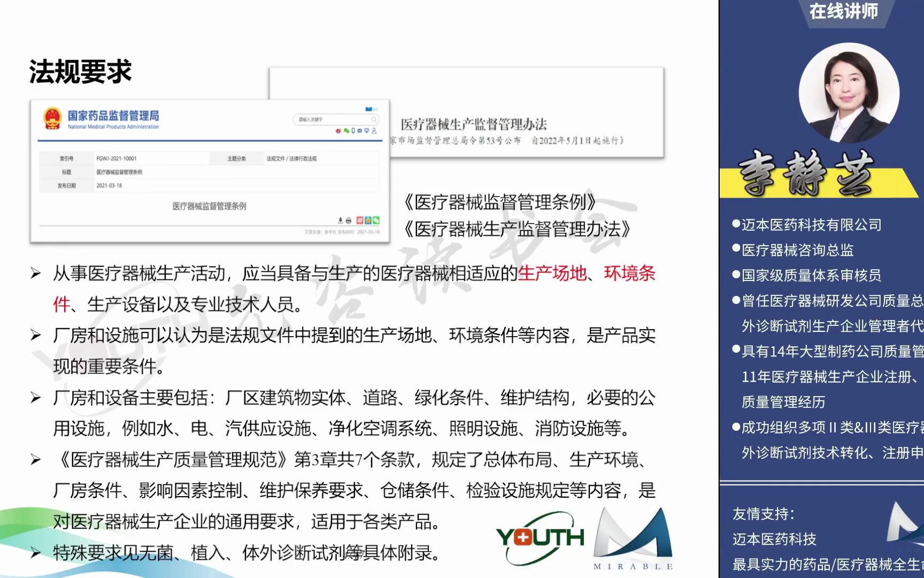Click the 发布日期 value 2021-03-18

pos(109,186)
